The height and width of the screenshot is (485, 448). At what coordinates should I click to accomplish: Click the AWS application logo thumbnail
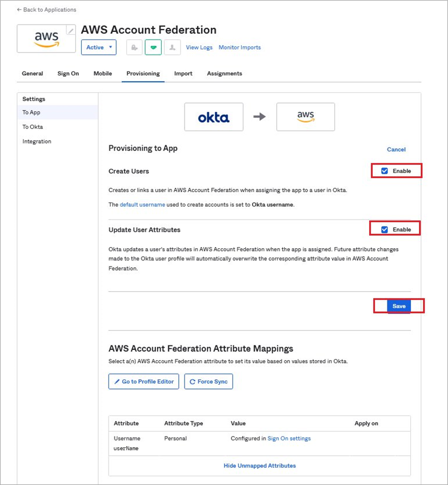click(46, 39)
